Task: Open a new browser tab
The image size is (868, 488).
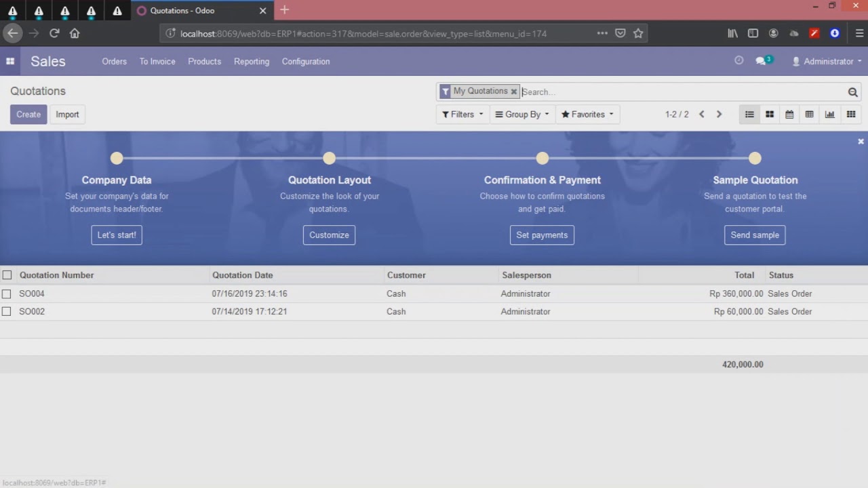Action: tap(284, 9)
